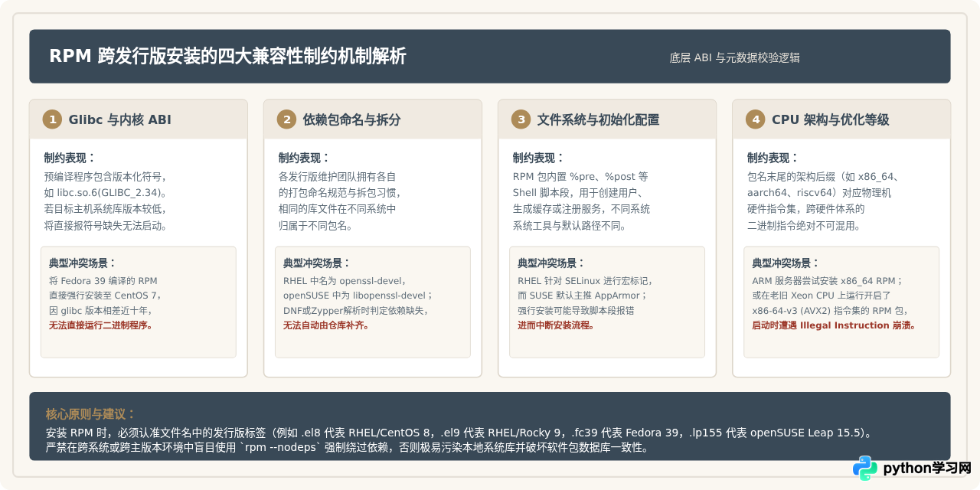Select the line '将直接报符号缺失无法启动。'
Screen dimensions: 980x490
[105, 225]
